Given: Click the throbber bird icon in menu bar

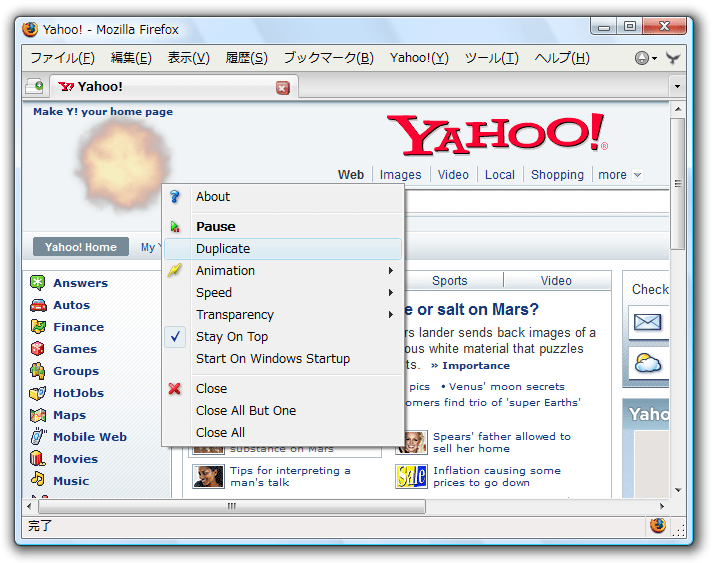Looking at the screenshot, I should pos(673,58).
